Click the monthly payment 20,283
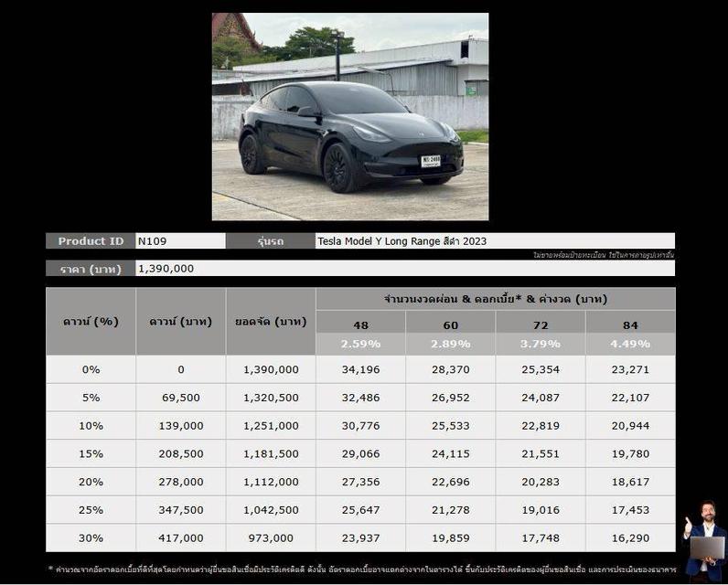 click(x=541, y=482)
